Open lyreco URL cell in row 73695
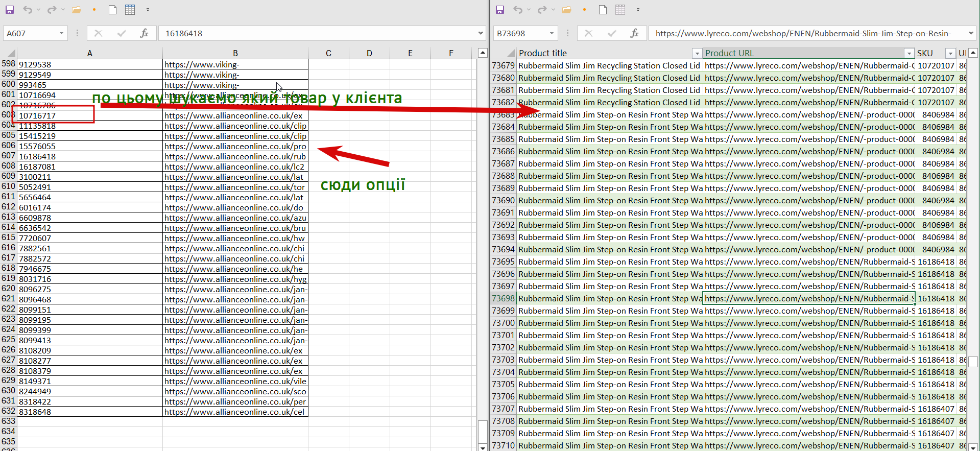 809,262
